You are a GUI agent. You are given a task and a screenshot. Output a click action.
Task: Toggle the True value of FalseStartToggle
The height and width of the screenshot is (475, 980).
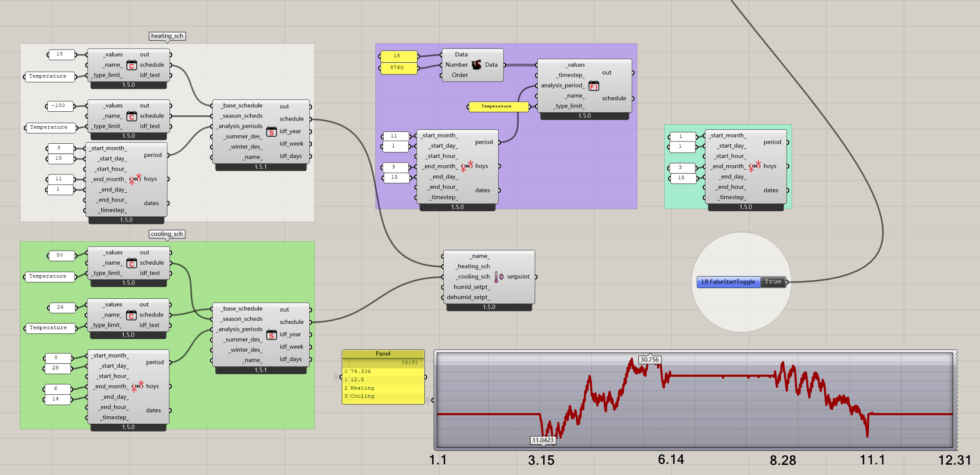pyautogui.click(x=773, y=282)
